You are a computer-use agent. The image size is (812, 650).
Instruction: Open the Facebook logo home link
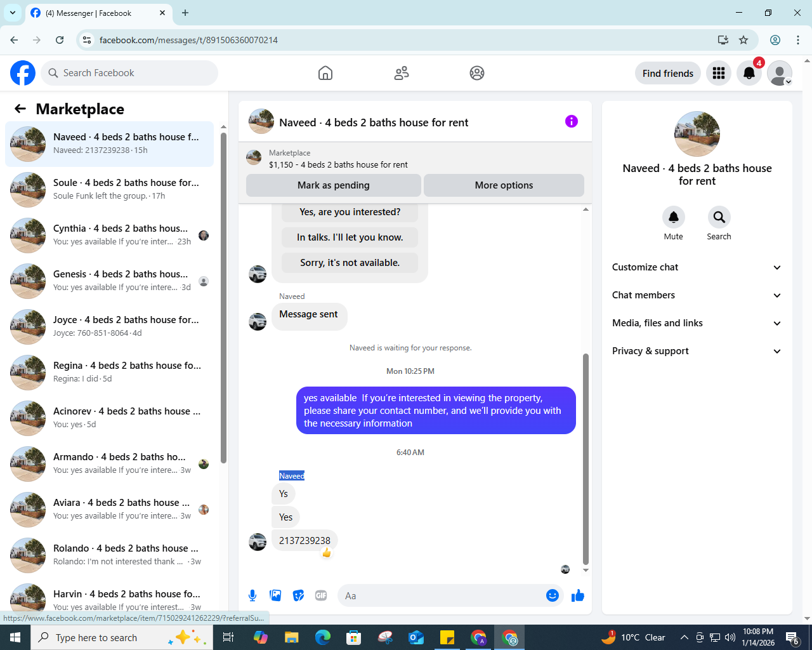click(23, 73)
